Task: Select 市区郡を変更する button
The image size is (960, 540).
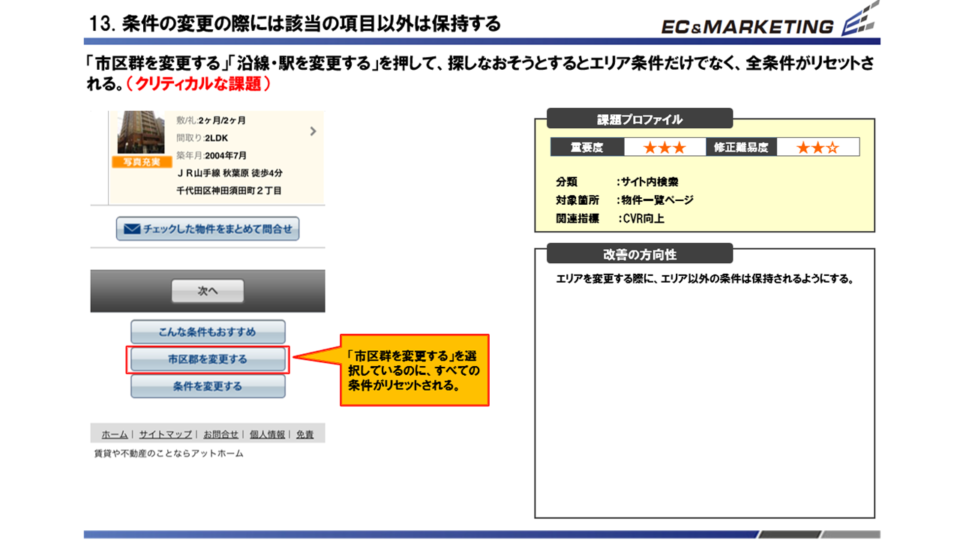Action: click(x=208, y=359)
